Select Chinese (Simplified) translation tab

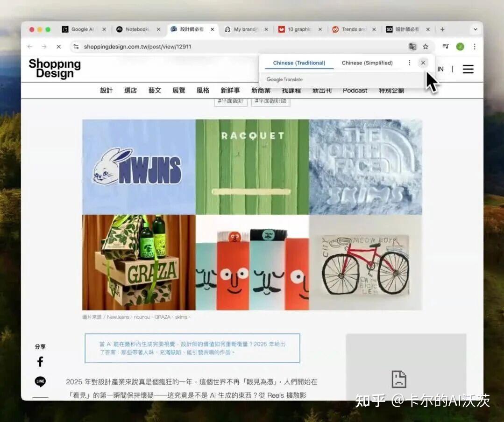coord(367,63)
